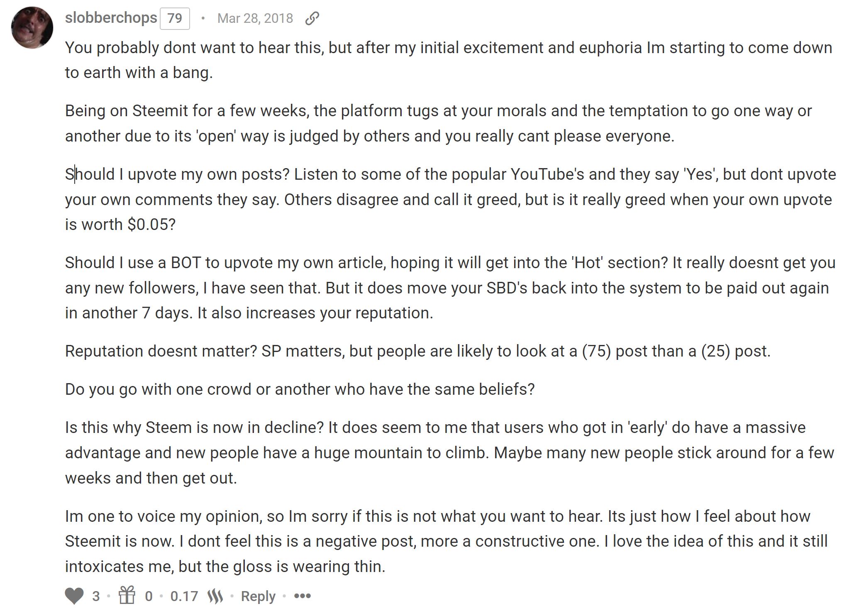Click final paragraph starting 'Im one to voice'

447,541
